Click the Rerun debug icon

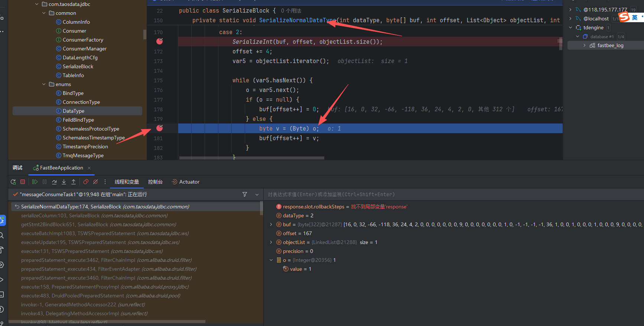[13, 182]
